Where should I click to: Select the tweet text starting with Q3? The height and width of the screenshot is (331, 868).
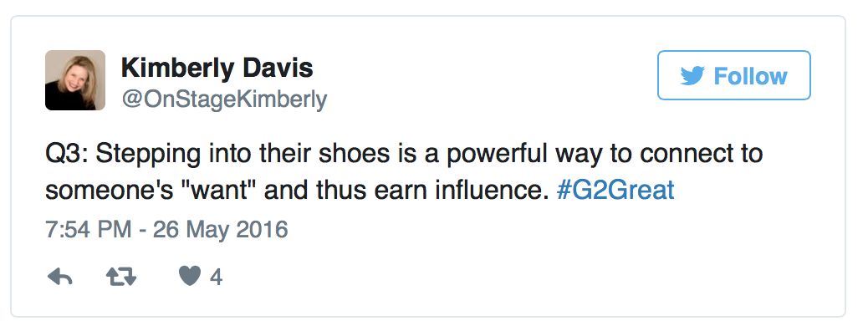[x=404, y=172]
